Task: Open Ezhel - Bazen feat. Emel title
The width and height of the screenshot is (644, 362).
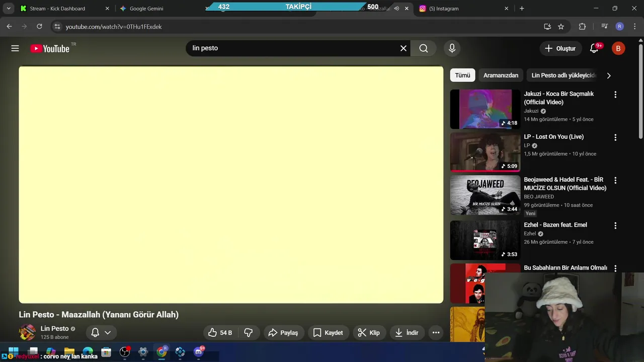Action: [555, 225]
